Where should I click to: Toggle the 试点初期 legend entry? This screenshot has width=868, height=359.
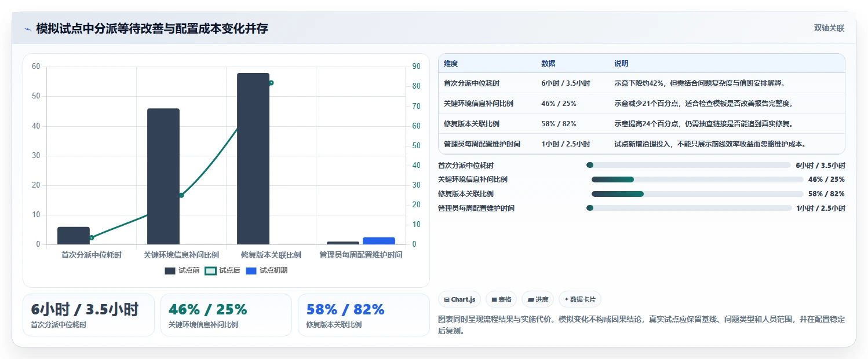point(267,270)
